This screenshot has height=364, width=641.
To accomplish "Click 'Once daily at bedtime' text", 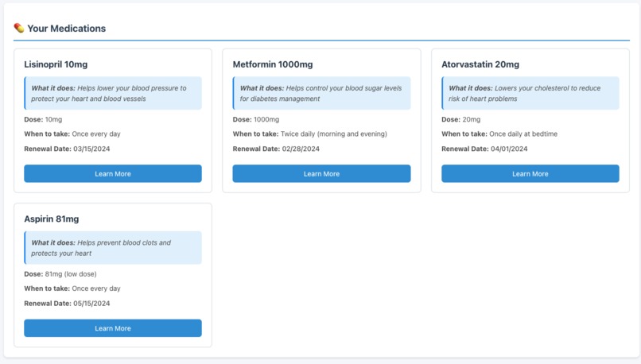I will pos(523,134).
